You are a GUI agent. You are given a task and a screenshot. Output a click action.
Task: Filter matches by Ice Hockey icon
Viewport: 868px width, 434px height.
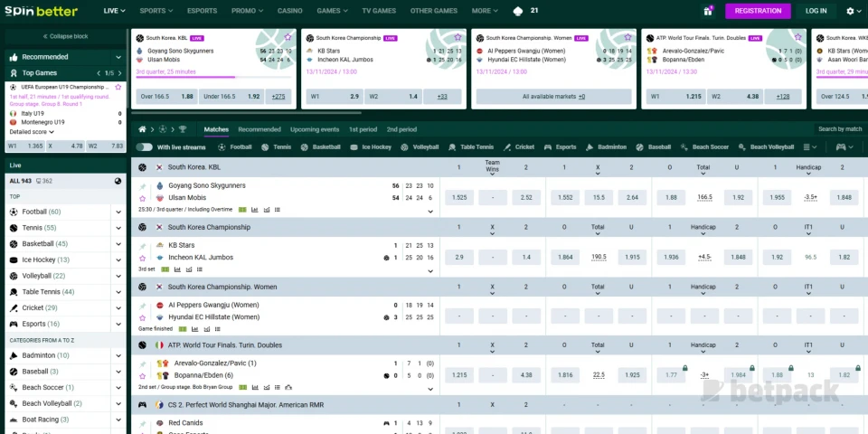click(x=356, y=146)
